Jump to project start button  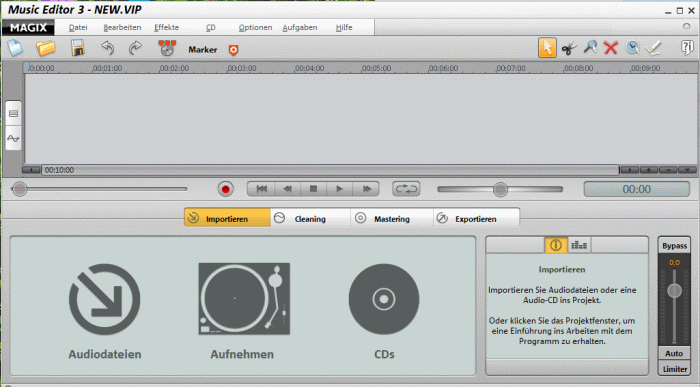coord(262,189)
